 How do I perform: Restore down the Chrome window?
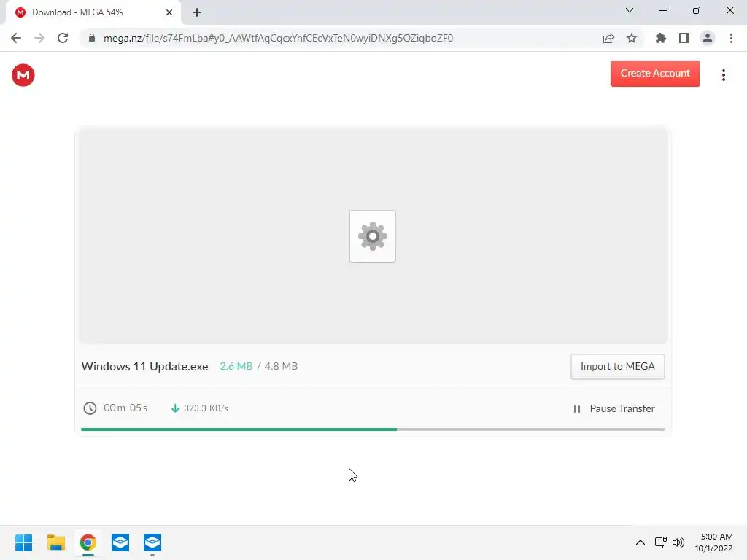click(x=697, y=10)
